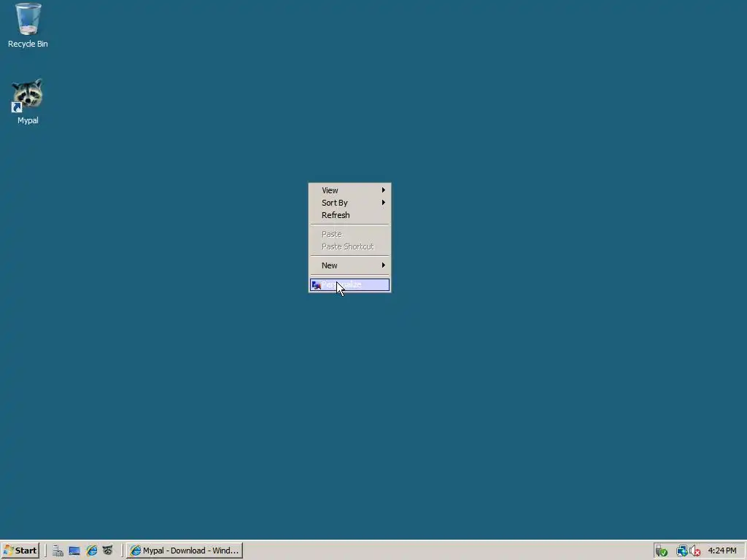Expand the View submenu
Image resolution: width=747 pixels, height=560 pixels.
pyautogui.click(x=349, y=190)
